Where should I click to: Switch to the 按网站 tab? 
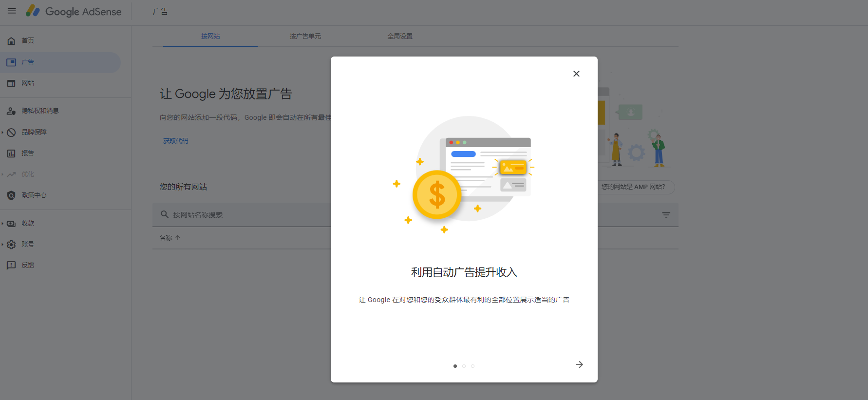[x=210, y=36]
